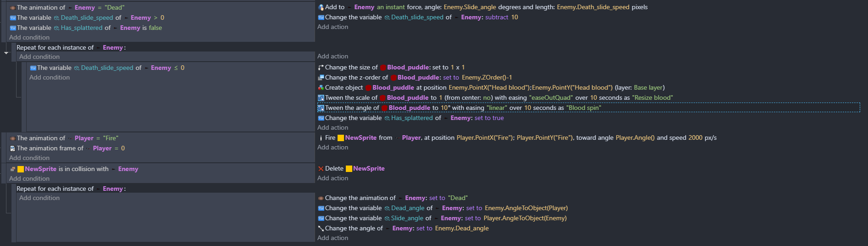Select the second Repeat for each instance header
Screen dimensions: 868x246
click(71, 189)
